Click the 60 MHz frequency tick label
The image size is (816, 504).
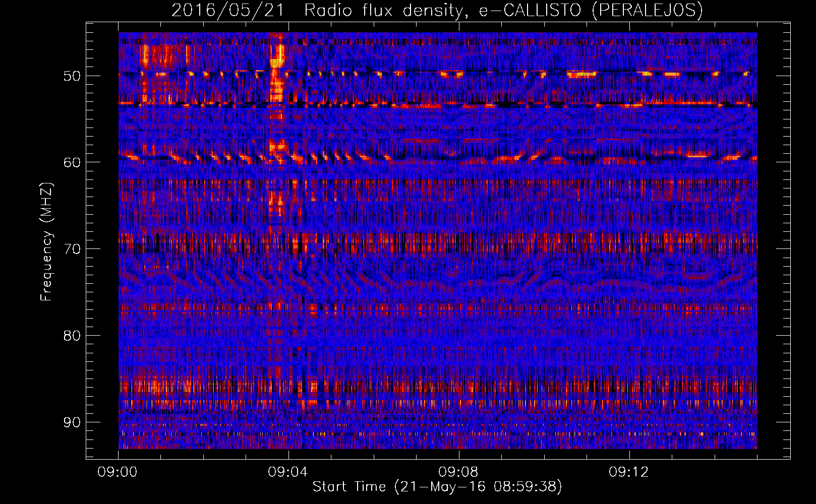[72, 162]
